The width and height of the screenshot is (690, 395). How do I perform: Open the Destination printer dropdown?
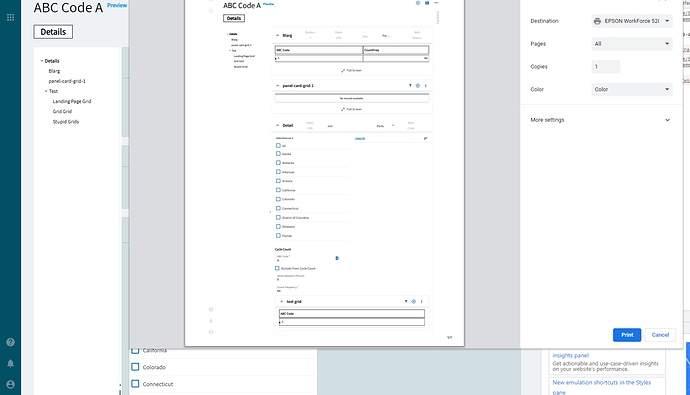(x=632, y=21)
